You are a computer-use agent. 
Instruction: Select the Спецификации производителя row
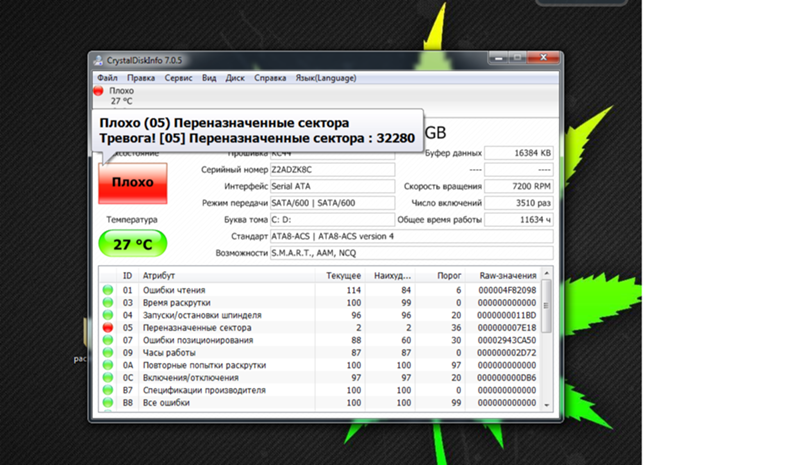click(x=320, y=390)
